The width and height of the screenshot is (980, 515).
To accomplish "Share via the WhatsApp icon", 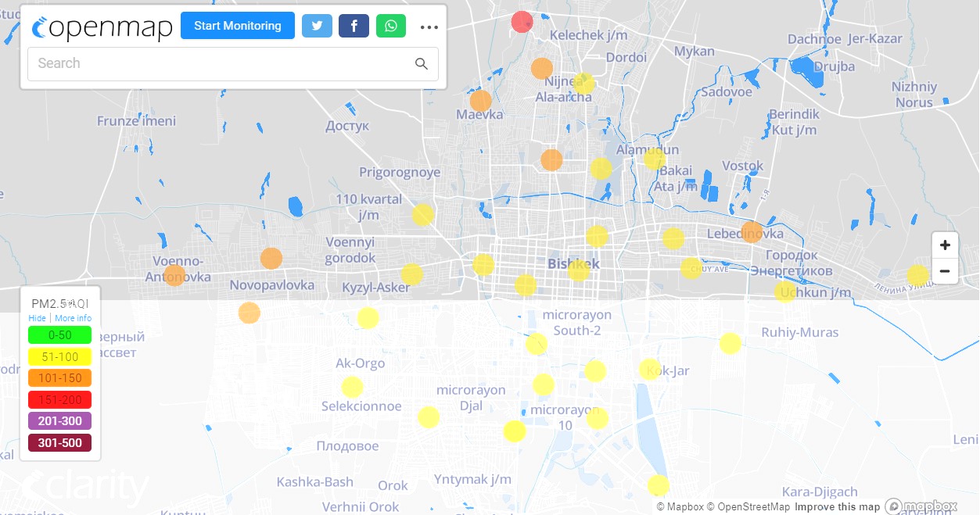I will pos(390,26).
